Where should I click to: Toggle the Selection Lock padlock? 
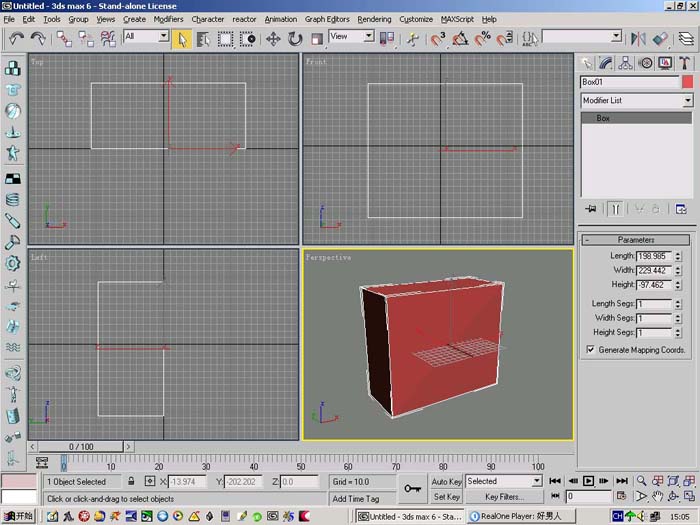pyautogui.click(x=131, y=481)
